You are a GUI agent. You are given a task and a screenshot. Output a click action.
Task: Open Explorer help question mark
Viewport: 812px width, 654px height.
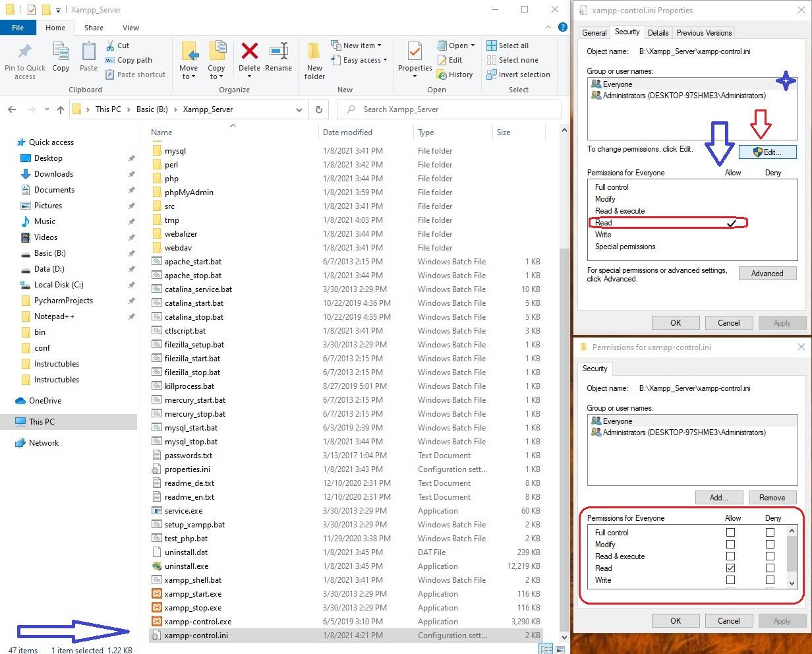coord(562,28)
